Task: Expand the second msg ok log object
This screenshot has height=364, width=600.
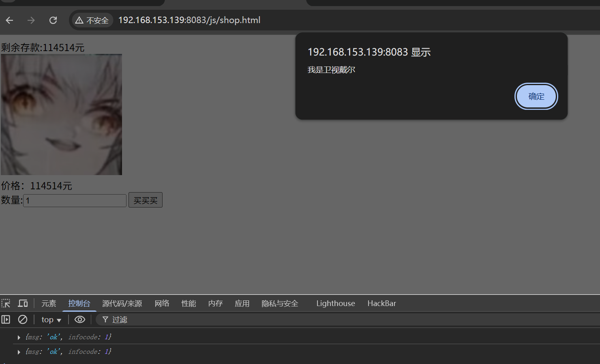Action: [19, 352]
